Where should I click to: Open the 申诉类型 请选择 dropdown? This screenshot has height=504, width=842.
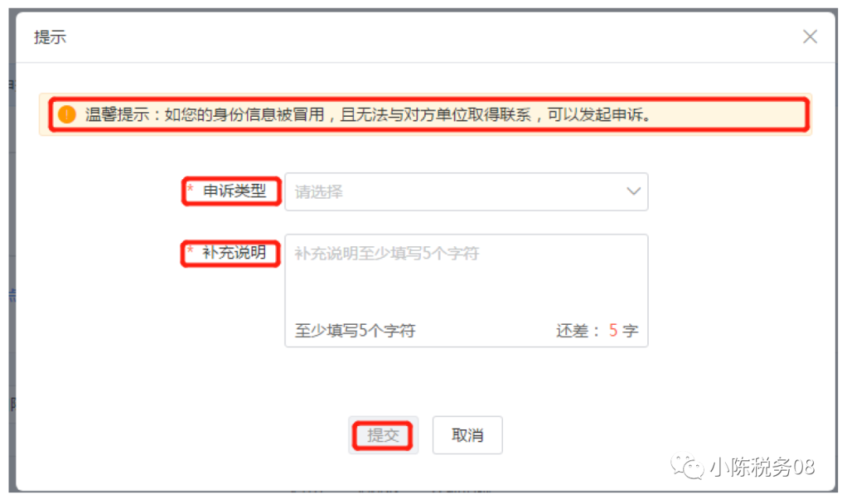[x=466, y=192]
